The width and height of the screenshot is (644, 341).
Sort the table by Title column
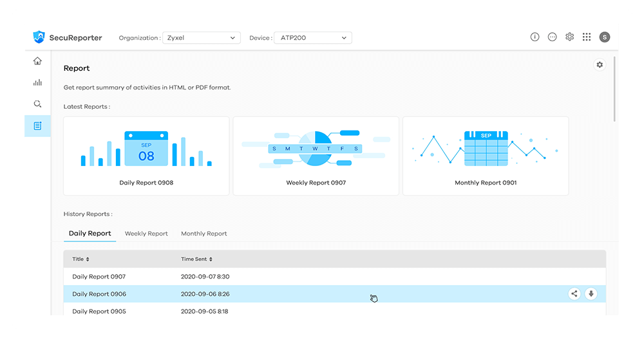[x=80, y=259]
